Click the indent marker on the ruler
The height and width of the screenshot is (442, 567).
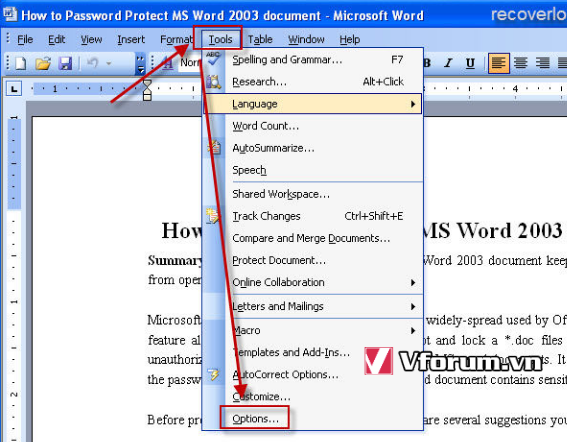147,90
